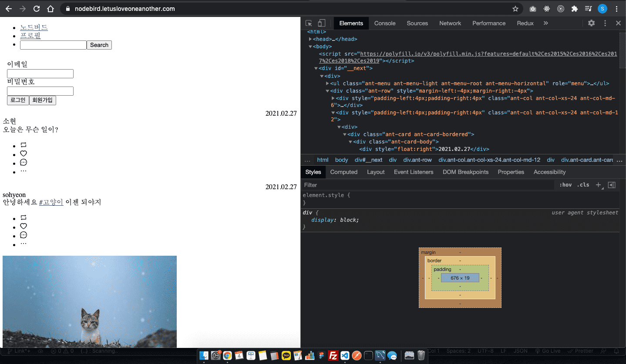
Task: Like 소현's post with the heart icon
Action: pos(24,154)
